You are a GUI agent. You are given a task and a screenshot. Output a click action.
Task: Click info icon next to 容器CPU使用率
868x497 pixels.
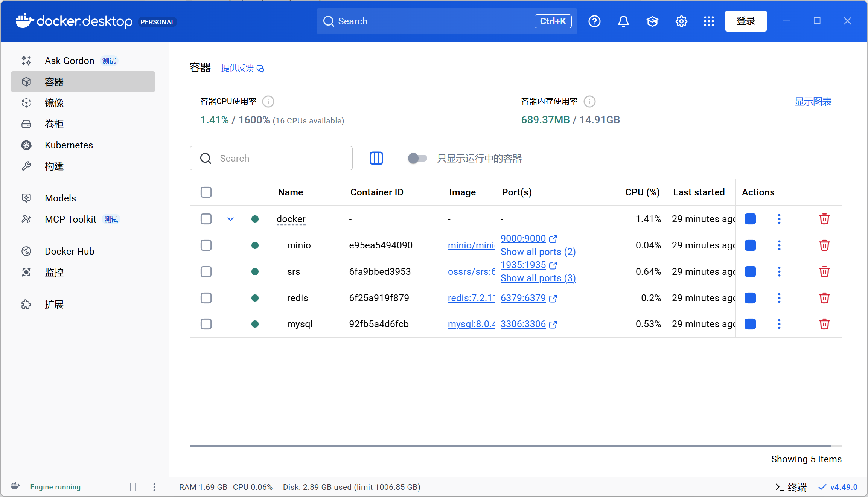click(x=268, y=101)
